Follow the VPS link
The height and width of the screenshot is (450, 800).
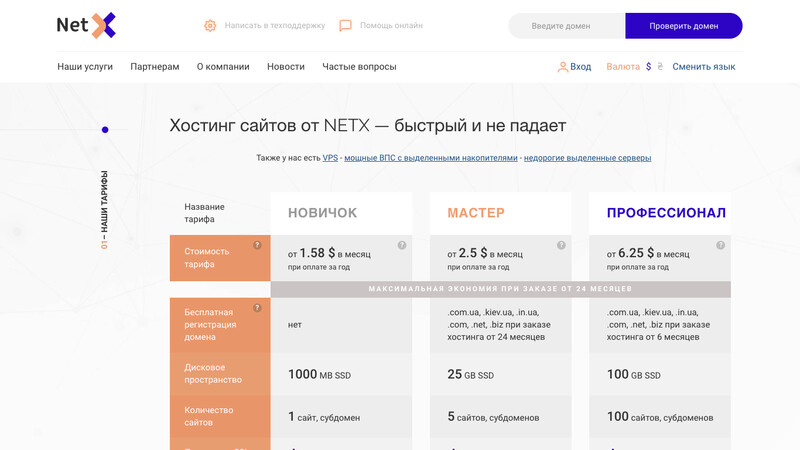pyautogui.click(x=330, y=158)
